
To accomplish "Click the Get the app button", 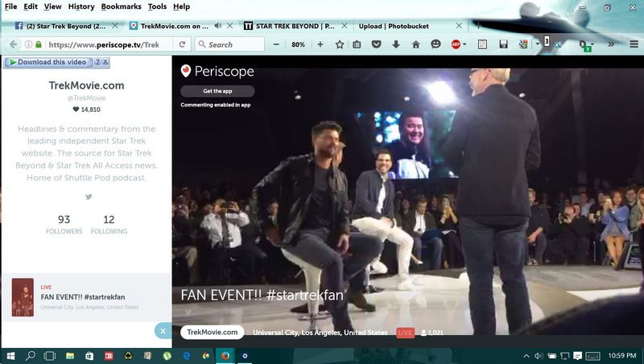I will (217, 91).
